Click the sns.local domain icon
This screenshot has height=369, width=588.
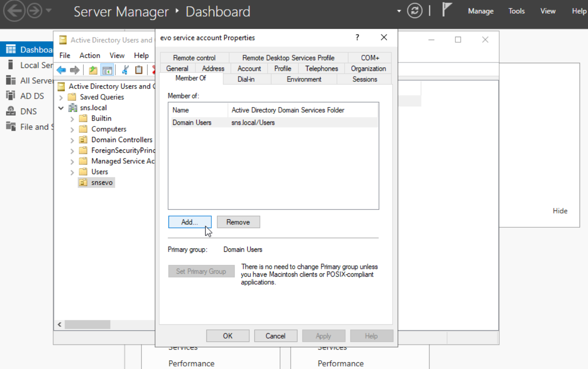pos(72,108)
